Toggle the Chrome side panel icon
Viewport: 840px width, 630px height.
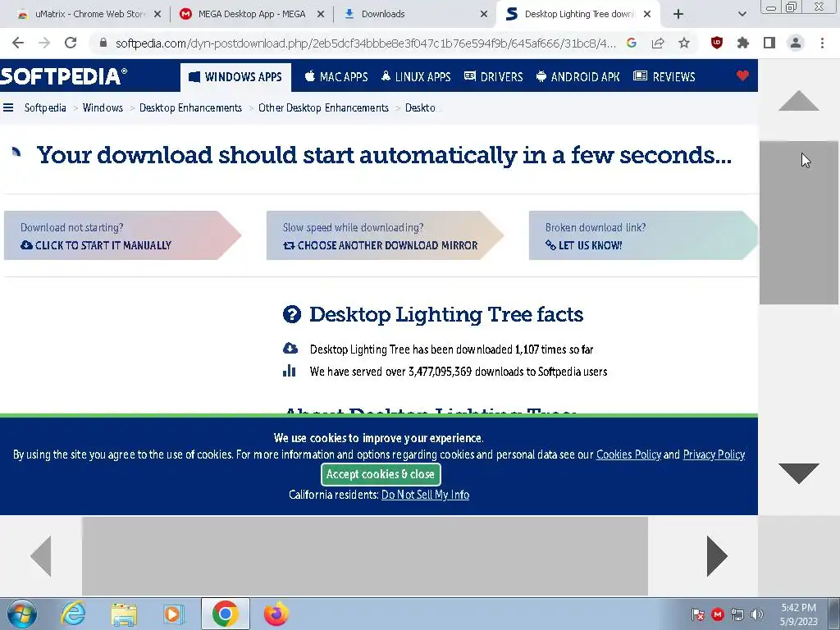[769, 43]
